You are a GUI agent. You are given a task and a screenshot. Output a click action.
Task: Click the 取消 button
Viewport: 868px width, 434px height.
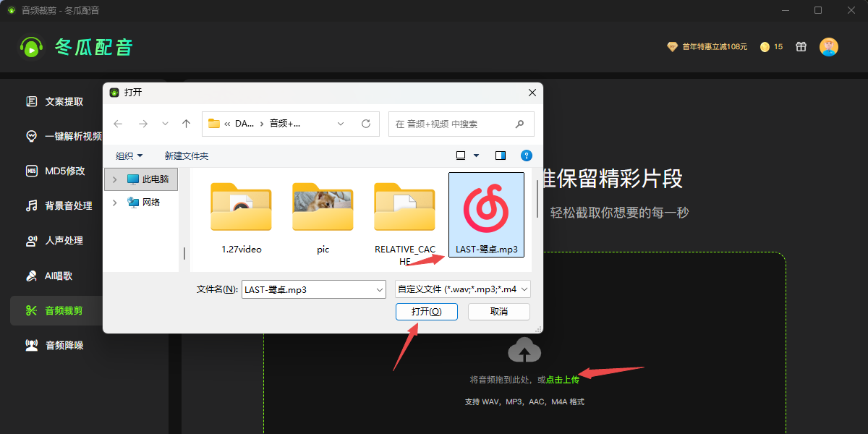click(x=499, y=312)
